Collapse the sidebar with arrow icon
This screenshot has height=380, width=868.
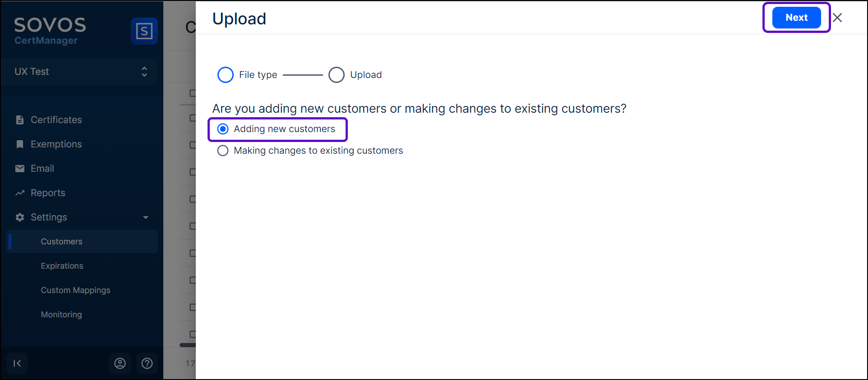pyautogui.click(x=17, y=363)
